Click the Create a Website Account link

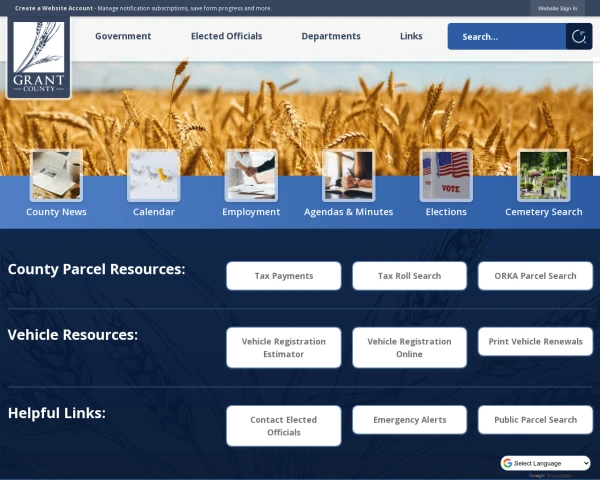pos(54,8)
